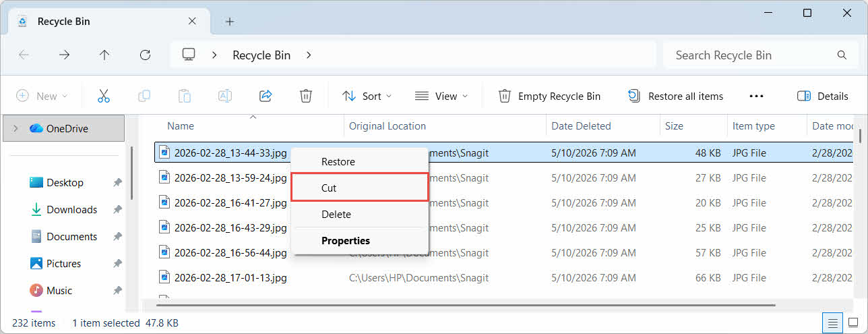Unpin Downloads using its pin icon
Viewport: 868px width, 334px height.
117,210
